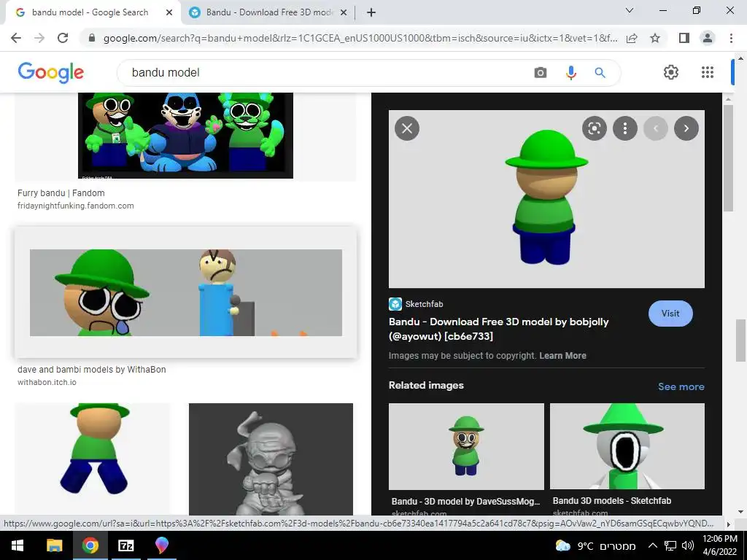
Task: Search by image with camera icon
Action: pyautogui.click(x=541, y=72)
